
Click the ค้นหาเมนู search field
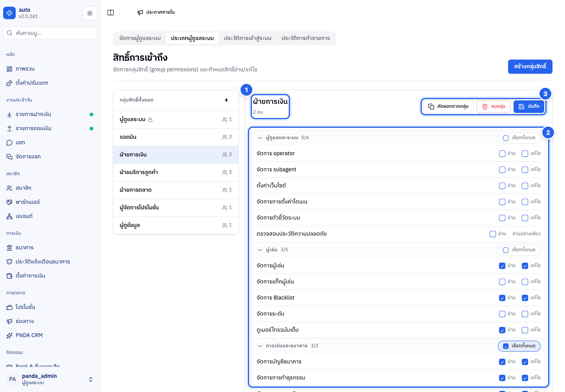[x=50, y=33]
